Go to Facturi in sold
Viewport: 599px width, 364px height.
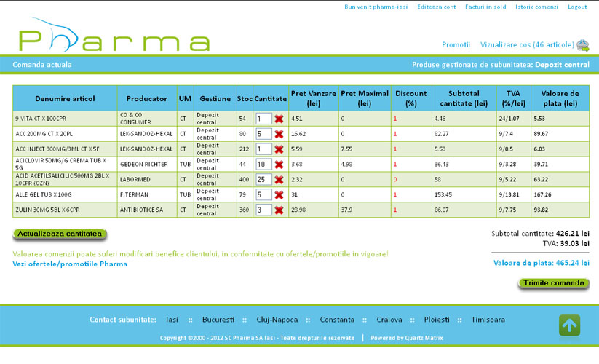coord(486,7)
